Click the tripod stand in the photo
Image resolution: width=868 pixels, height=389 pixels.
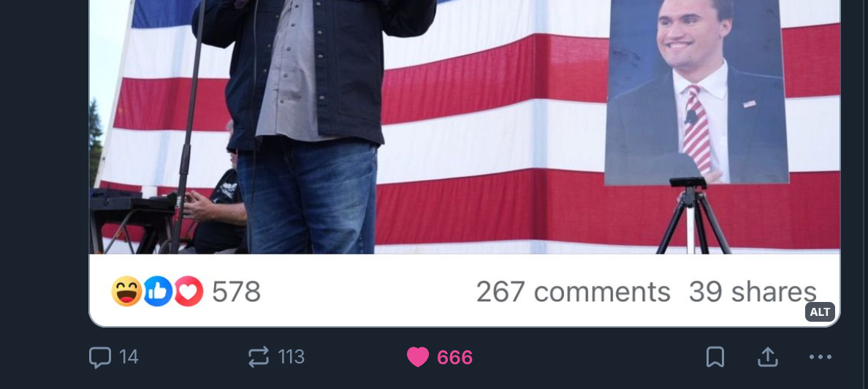693,216
